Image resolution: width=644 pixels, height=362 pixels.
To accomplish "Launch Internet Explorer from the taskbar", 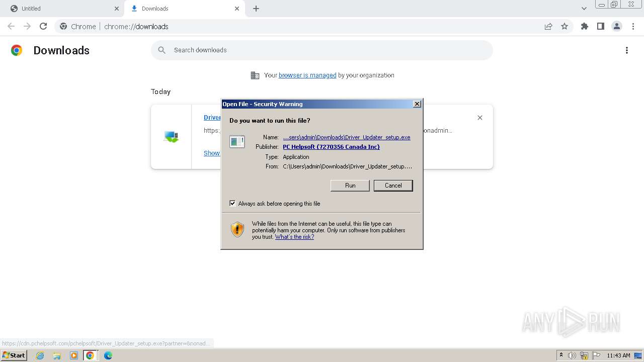I will click(x=40, y=355).
